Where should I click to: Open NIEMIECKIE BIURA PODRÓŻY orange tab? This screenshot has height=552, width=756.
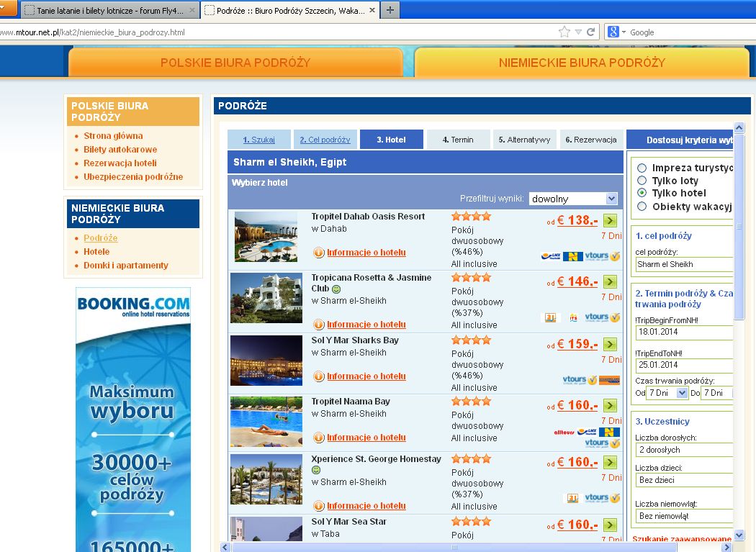[x=582, y=63]
